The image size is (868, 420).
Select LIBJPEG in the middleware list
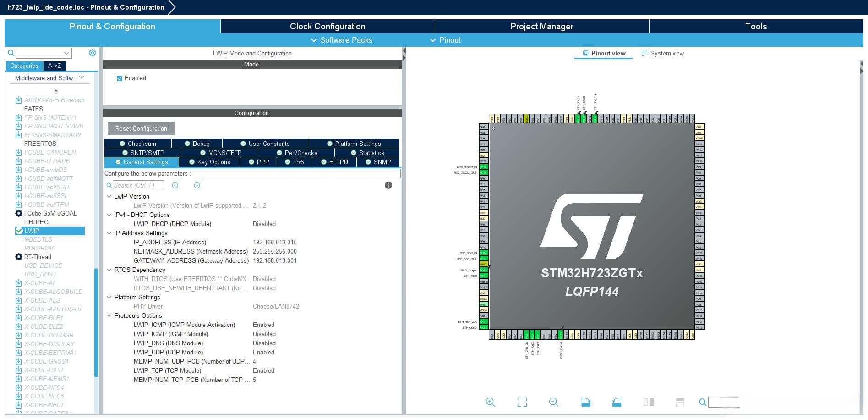36,222
